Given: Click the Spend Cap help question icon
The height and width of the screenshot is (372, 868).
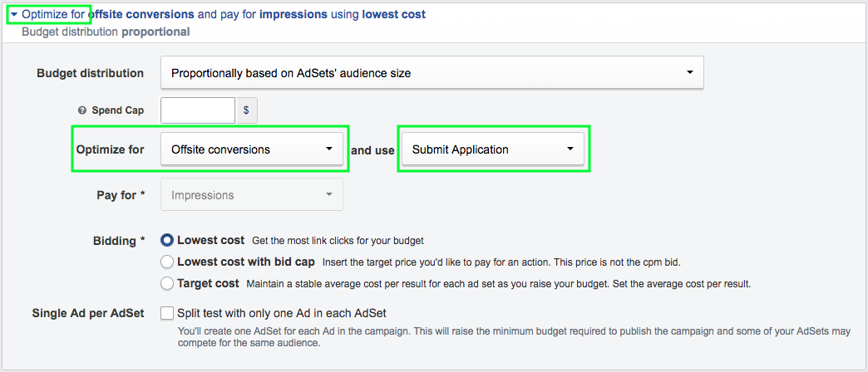Looking at the screenshot, I should [82, 110].
